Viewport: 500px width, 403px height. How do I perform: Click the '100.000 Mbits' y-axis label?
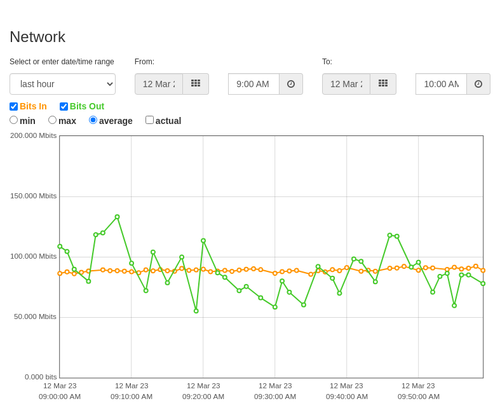click(33, 256)
